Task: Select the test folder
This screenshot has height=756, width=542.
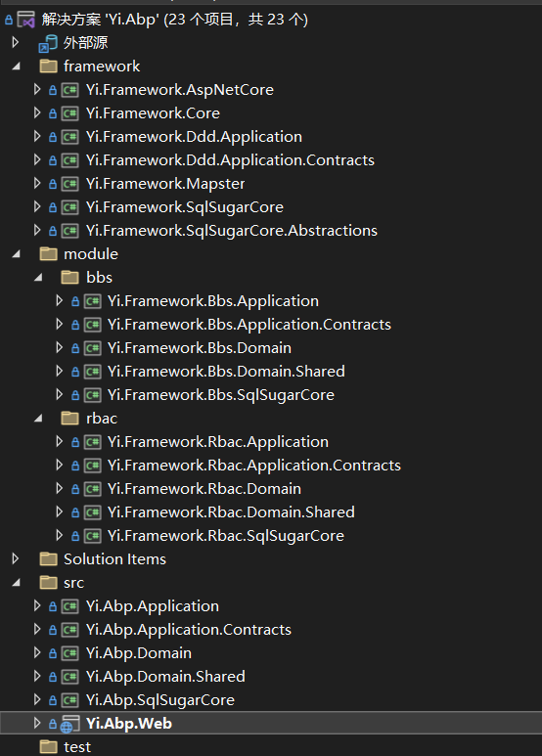Action: (x=77, y=747)
